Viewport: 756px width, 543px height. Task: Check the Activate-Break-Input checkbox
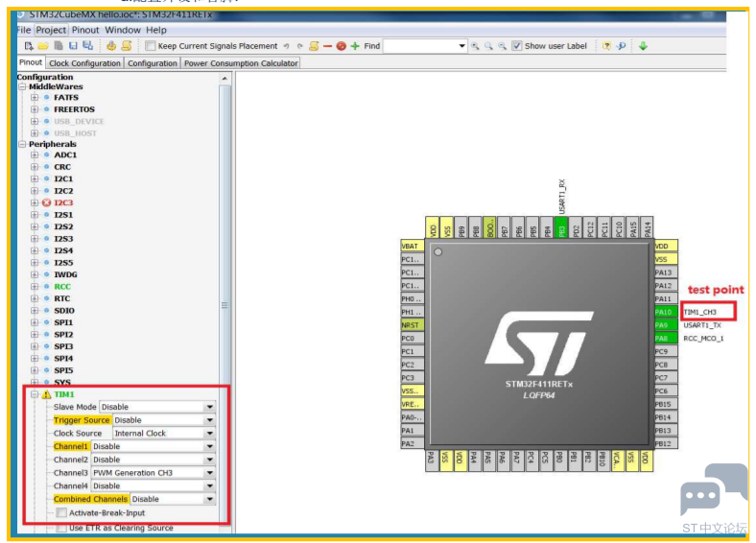pos(61,512)
